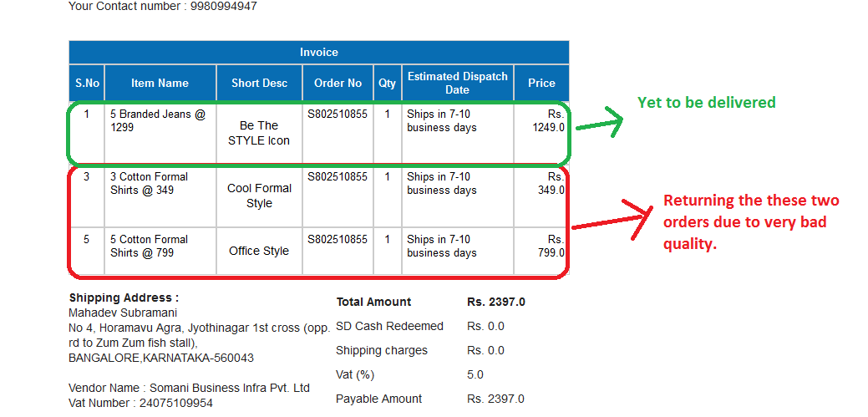Click the Item Name column header

click(x=160, y=83)
